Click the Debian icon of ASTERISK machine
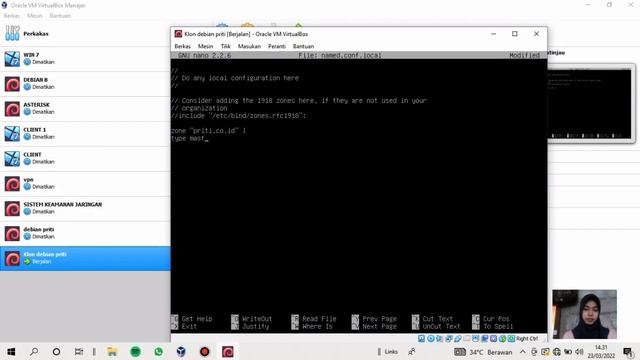The height and width of the screenshot is (360, 640). (12, 109)
